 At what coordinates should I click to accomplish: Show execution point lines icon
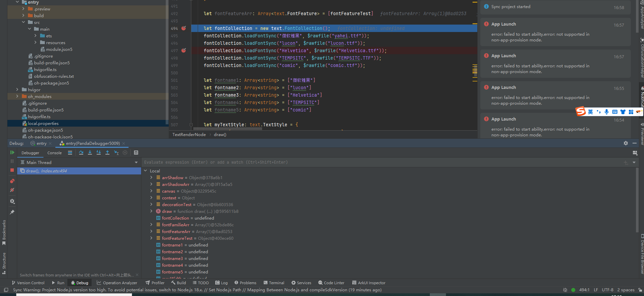(70, 153)
